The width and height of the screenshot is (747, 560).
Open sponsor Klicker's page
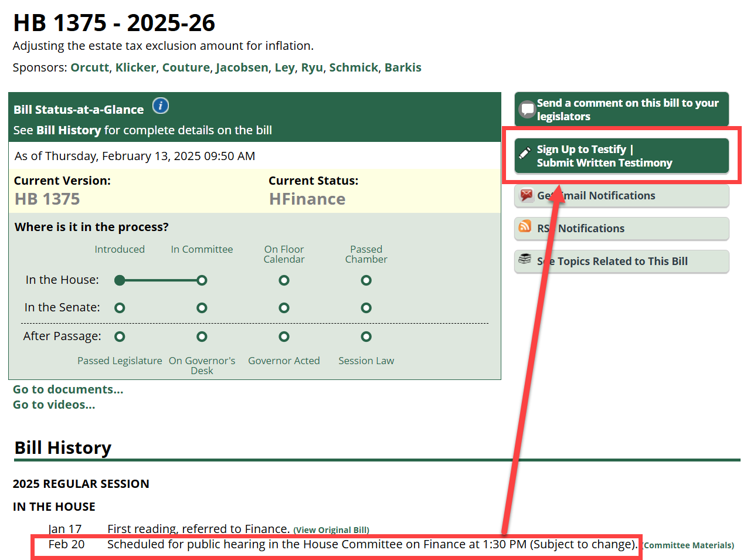pyautogui.click(x=135, y=67)
